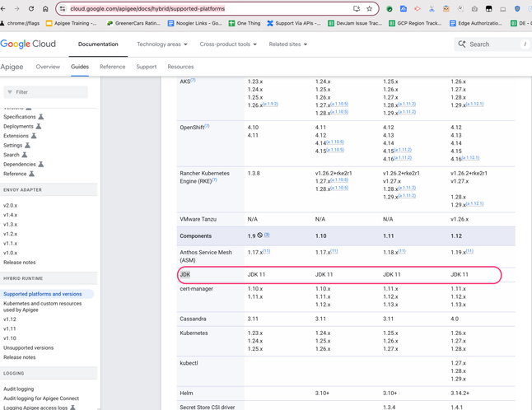Open the Unsupported versions link

click(29, 348)
